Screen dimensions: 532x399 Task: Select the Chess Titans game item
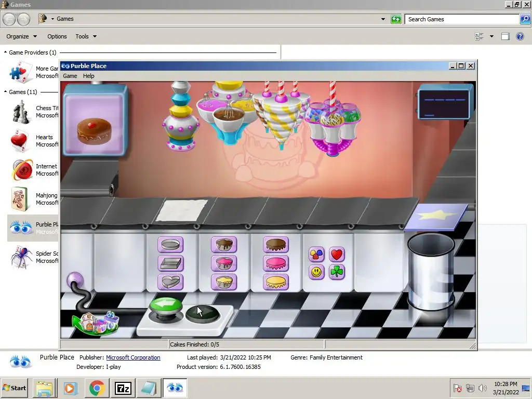(x=33, y=112)
